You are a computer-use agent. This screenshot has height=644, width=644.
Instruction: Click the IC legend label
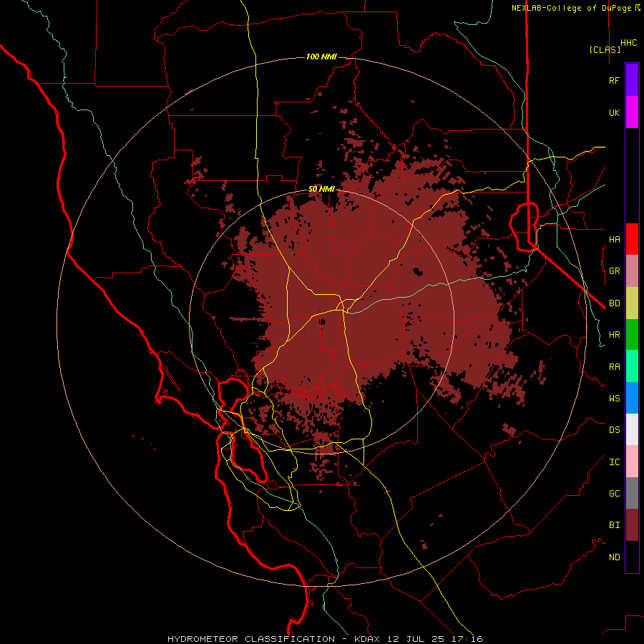[614, 462]
